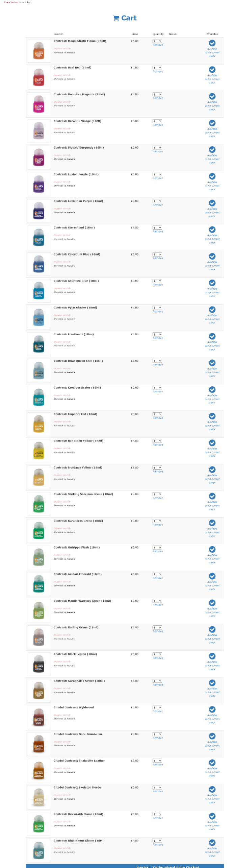Image resolution: width=235 pixels, height=868 pixels.
Task: Click the availability checkmark for Striking Scorpion Green
Action: 212,496
